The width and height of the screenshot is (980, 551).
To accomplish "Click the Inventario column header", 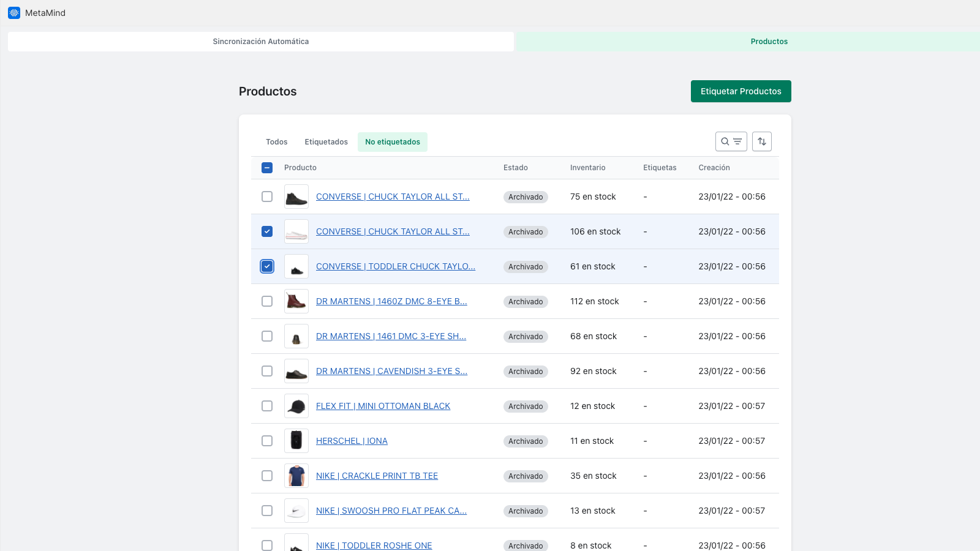I will pos(588,168).
